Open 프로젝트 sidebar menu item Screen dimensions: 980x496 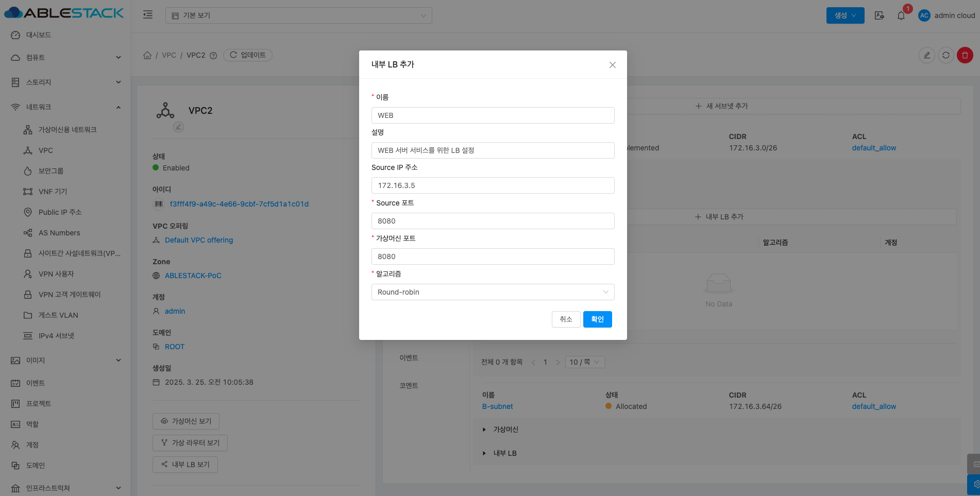click(x=39, y=404)
